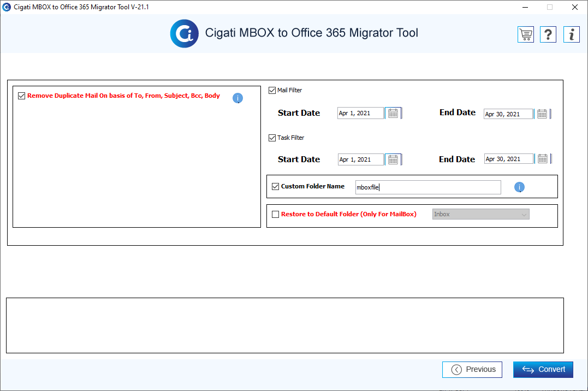The width and height of the screenshot is (588, 391).
Task: Open the shopping cart purchase icon
Action: [526, 34]
